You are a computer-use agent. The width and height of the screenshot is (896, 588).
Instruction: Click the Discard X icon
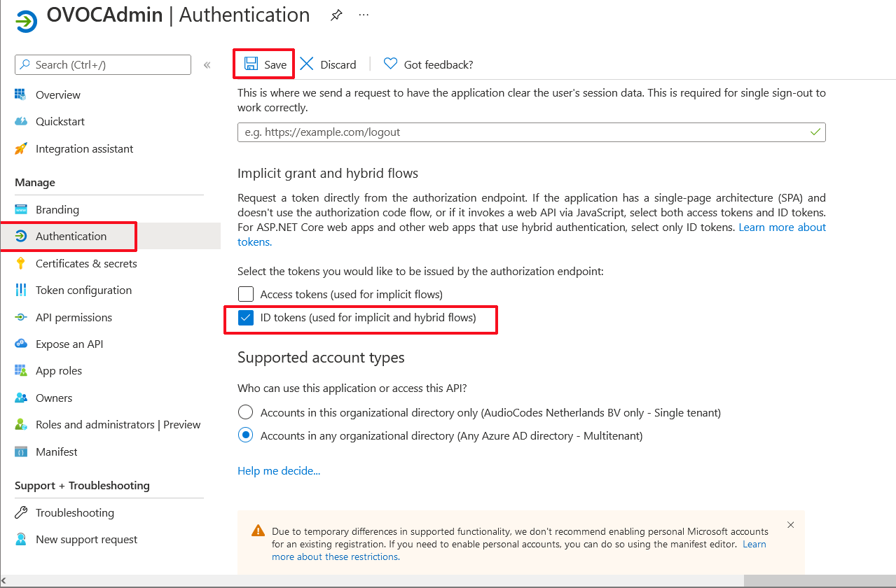point(307,64)
